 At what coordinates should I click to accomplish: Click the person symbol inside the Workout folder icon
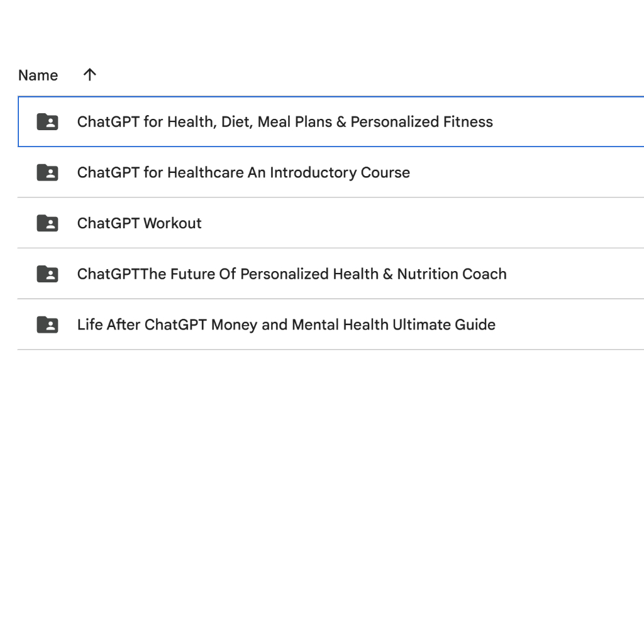[50, 225]
